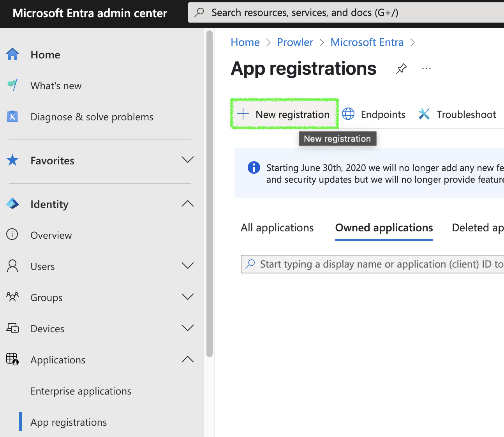Click the Favorites star icon
The height and width of the screenshot is (437, 504).
[x=12, y=160]
